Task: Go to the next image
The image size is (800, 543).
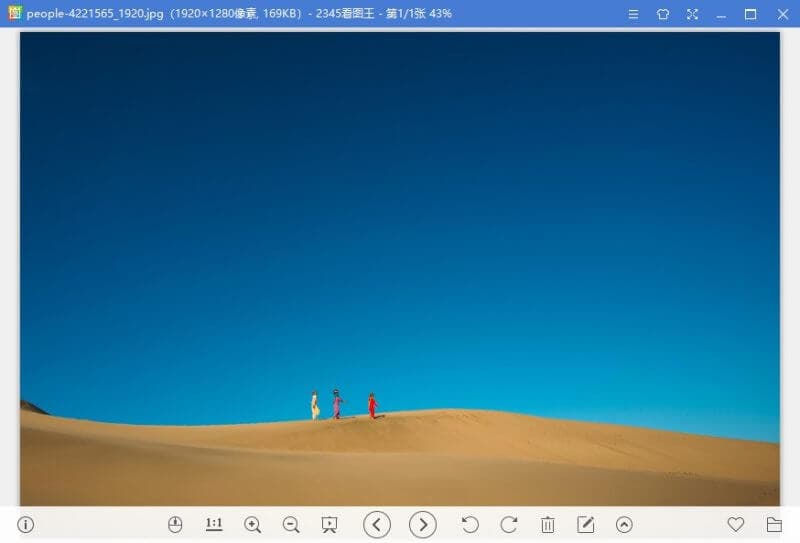Action: tap(422, 524)
